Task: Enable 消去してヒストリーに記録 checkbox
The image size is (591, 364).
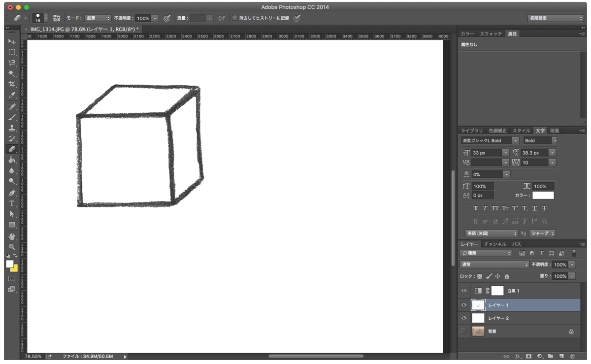Action: coord(235,18)
